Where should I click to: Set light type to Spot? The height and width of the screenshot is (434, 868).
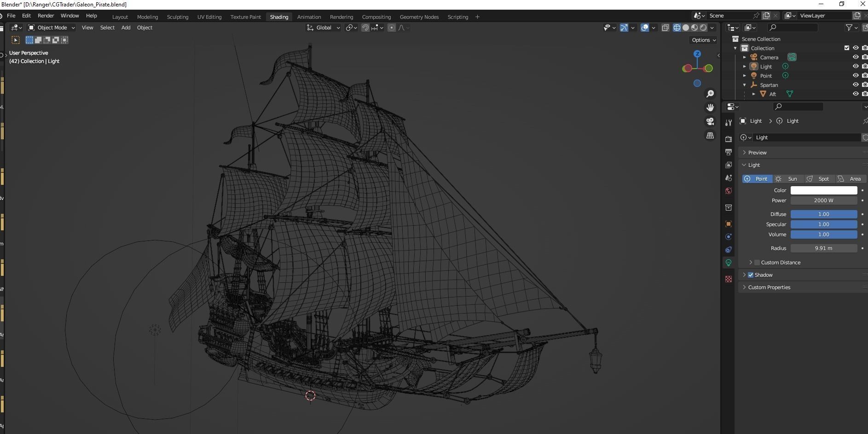pos(819,179)
